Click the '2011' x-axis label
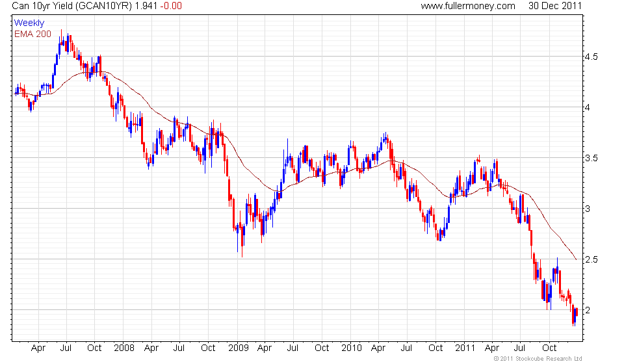The width and height of the screenshot is (637, 364). tap(465, 348)
